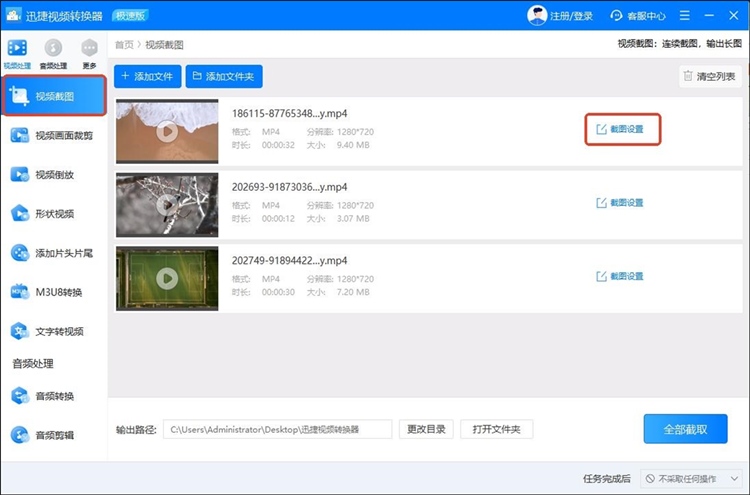Screen dimensions: 750x495
Task: Open the 形状视频 tool
Action: click(54, 214)
